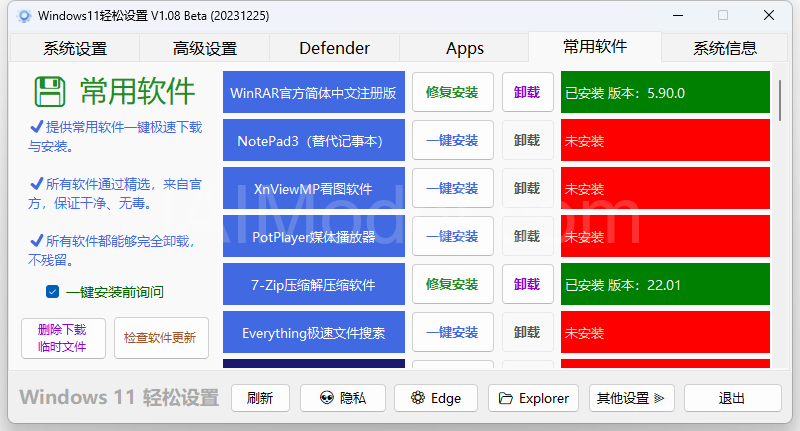The image size is (800, 431).
Task: Click 卸载 in XnViewMP row
Action: [528, 188]
